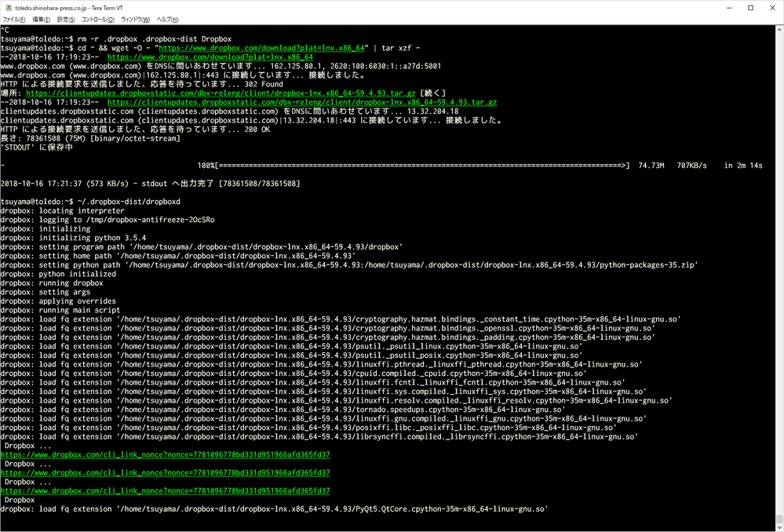The image size is (784, 532).
Task: Click 'dropbox: running dropbox' line
Action: 52,283
